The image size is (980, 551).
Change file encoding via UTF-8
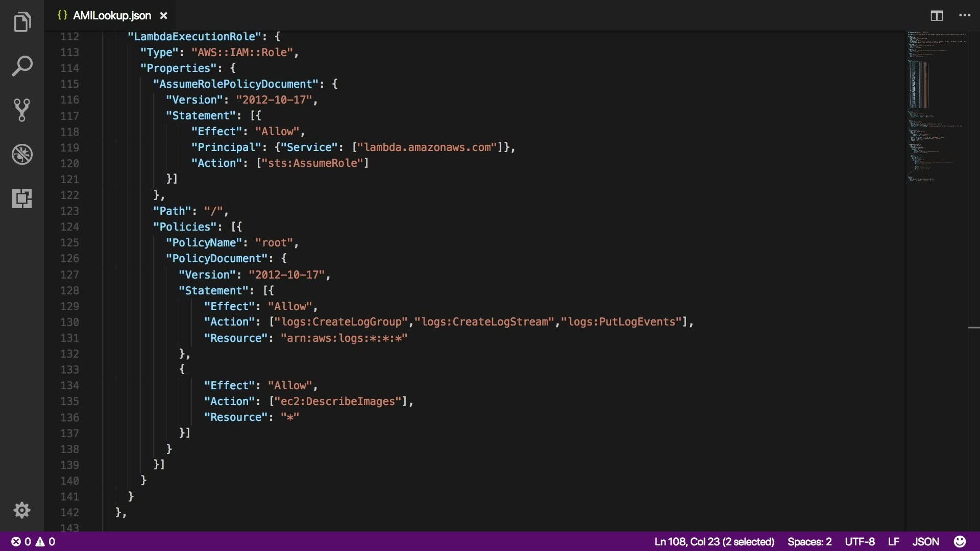(x=859, y=541)
